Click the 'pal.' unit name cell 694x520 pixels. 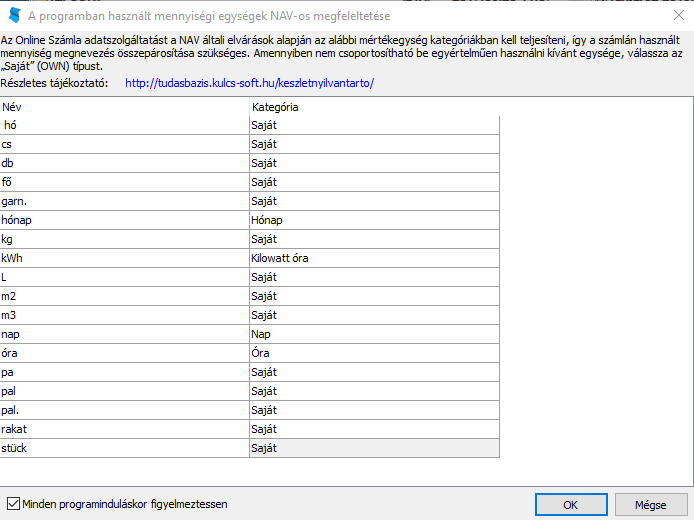pos(124,410)
